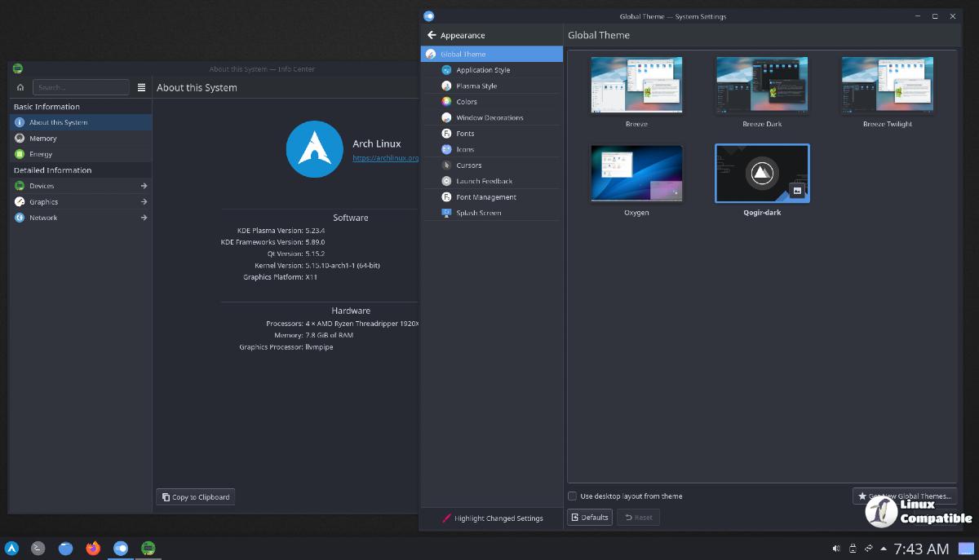Open the Cursors settings page
The width and height of the screenshot is (979, 560).
[468, 165]
